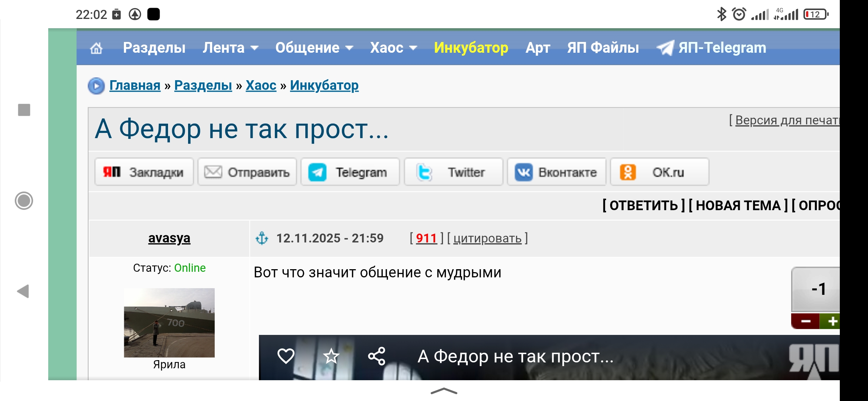Image resolution: width=868 pixels, height=401 pixels.
Task: Open ЯП Файлы in the navigation bar
Action: tap(603, 48)
